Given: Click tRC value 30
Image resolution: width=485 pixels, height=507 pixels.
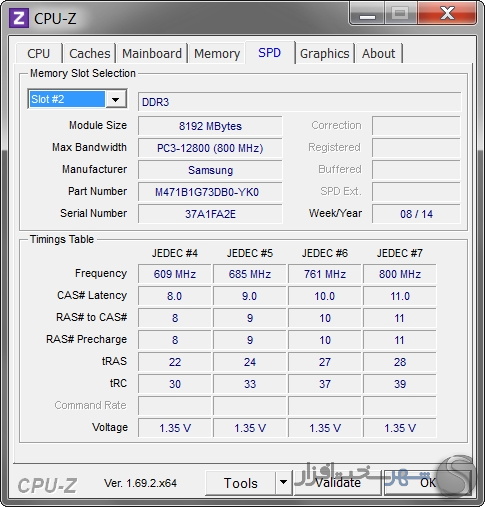Looking at the screenshot, I should pos(175,384).
